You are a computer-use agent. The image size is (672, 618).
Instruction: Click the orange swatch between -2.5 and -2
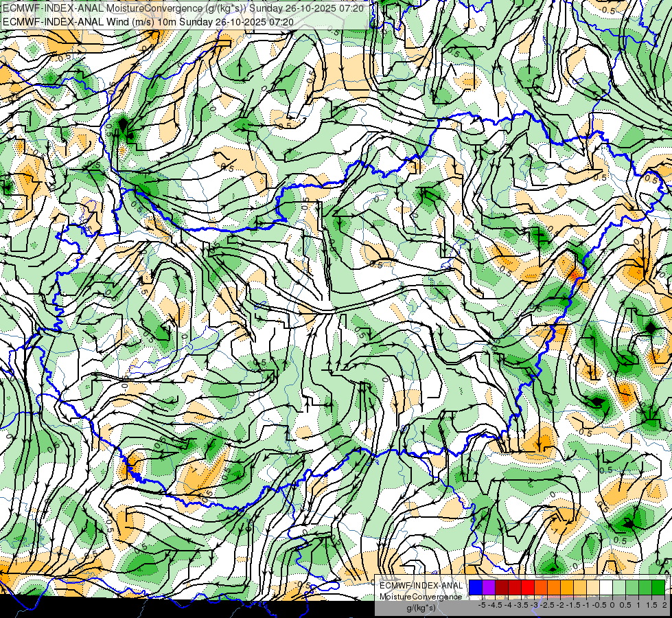click(x=554, y=587)
